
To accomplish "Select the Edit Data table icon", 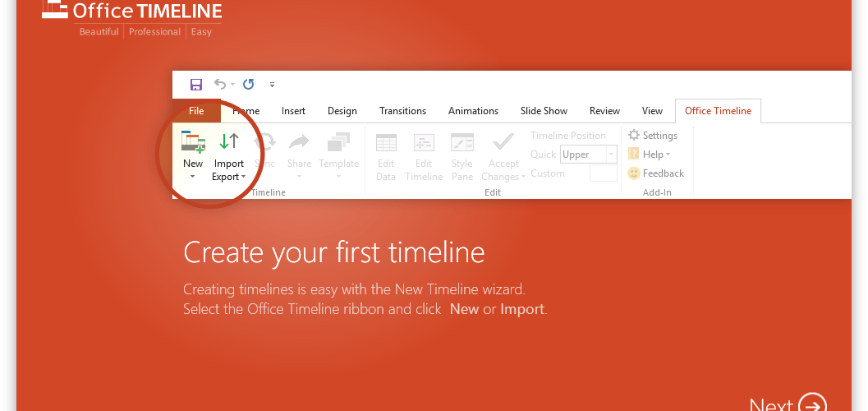I will (387, 142).
